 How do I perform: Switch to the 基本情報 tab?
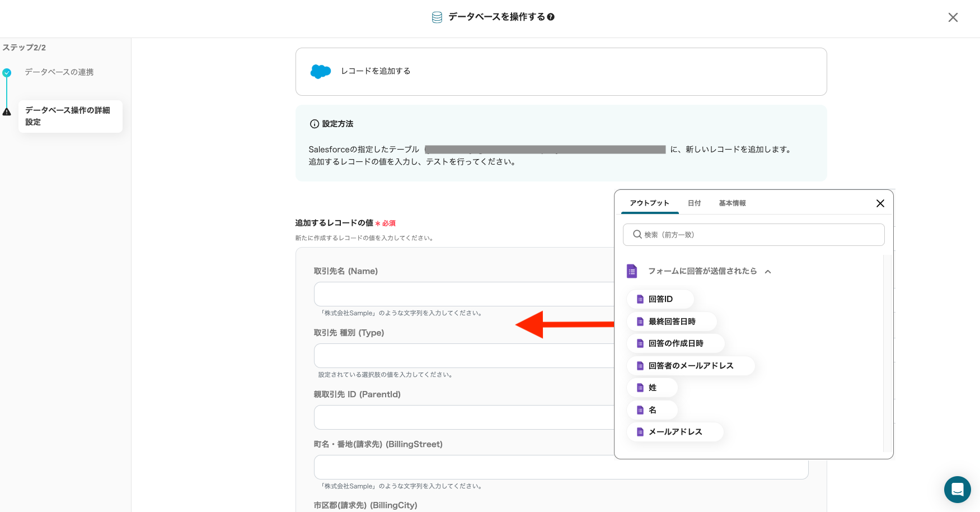732,203
